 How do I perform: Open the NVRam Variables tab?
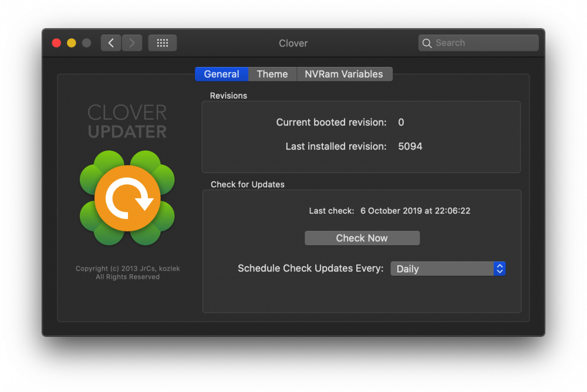click(x=344, y=74)
